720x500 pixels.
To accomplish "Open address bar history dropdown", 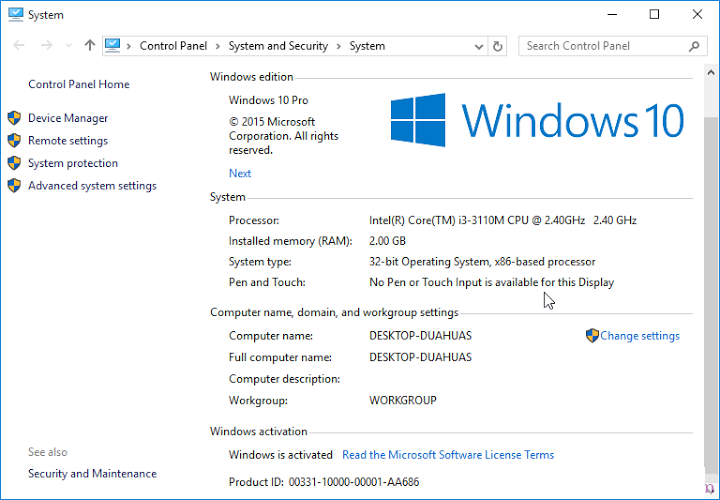I will 478,46.
